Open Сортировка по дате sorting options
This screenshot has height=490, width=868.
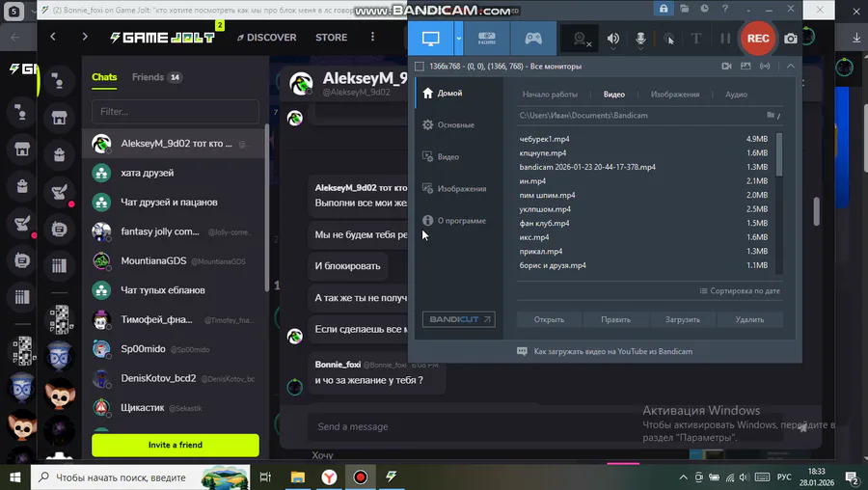[740, 290]
